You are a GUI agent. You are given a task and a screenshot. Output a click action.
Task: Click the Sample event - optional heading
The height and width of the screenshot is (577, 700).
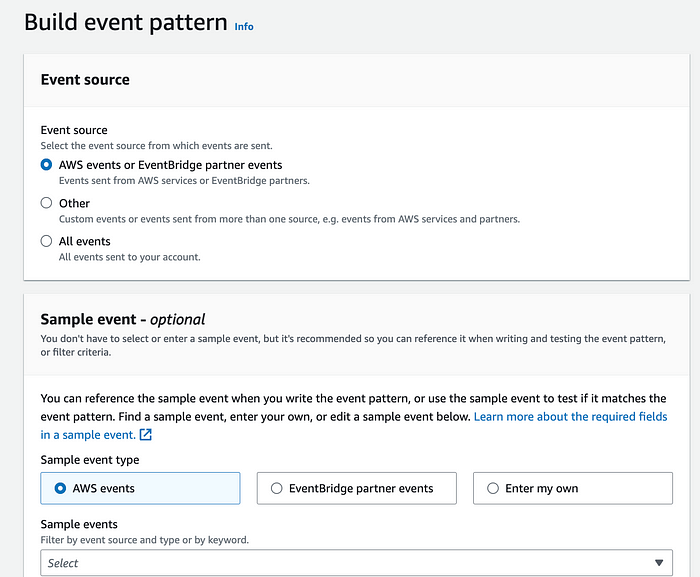coord(123,319)
